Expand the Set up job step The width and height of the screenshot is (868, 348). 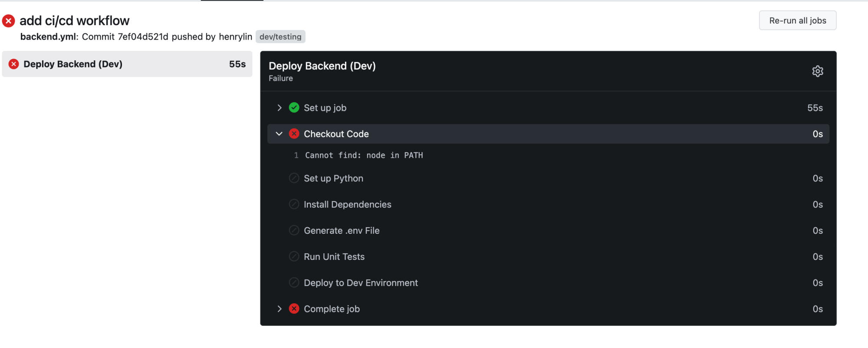coord(279,108)
